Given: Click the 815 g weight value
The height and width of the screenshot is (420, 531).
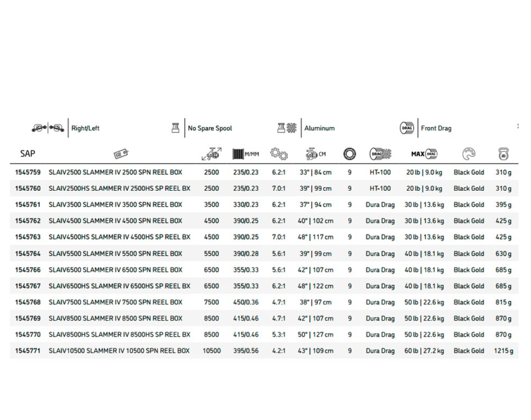Looking at the screenshot, I should coord(504,302).
